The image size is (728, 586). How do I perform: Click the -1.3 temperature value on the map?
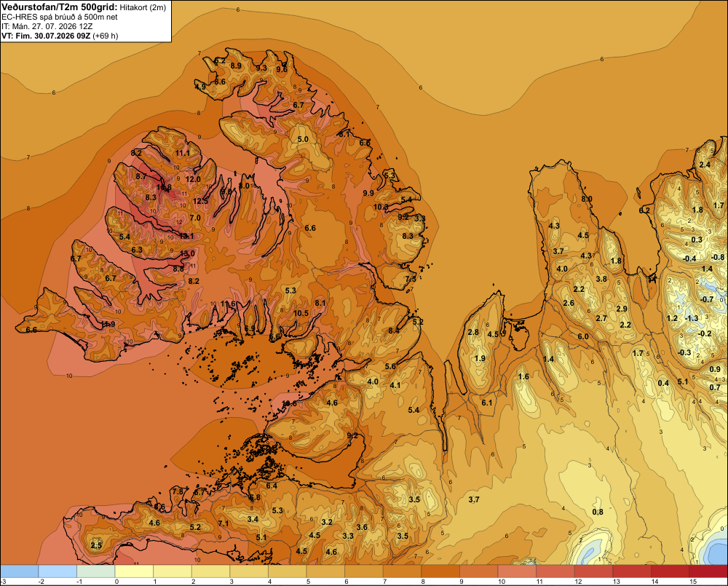tap(692, 318)
